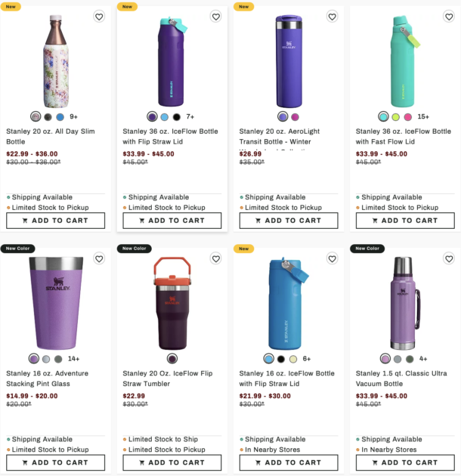Add Adventure Stacking Pint Glass to cart
Image resolution: width=461 pixels, height=476 pixels.
pyautogui.click(x=60, y=462)
